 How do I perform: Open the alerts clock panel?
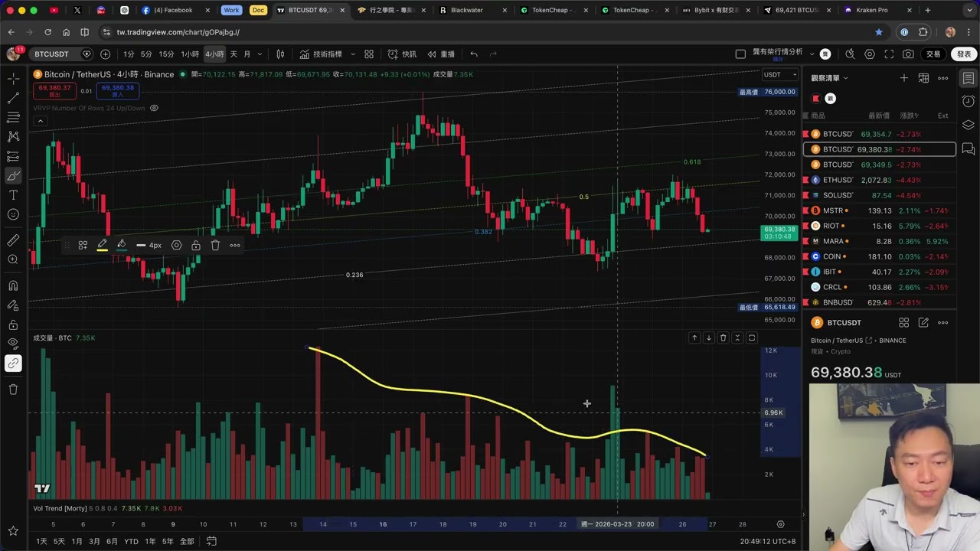[969, 101]
